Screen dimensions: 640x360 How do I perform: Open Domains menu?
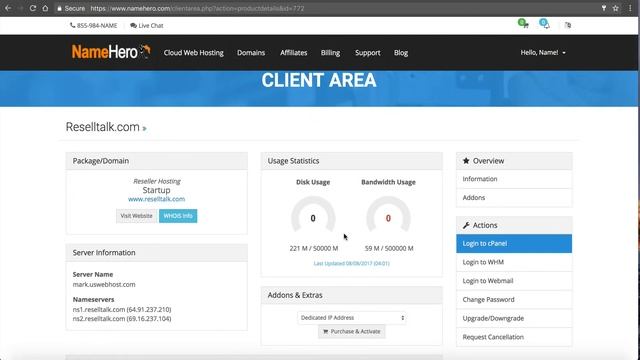[251, 53]
